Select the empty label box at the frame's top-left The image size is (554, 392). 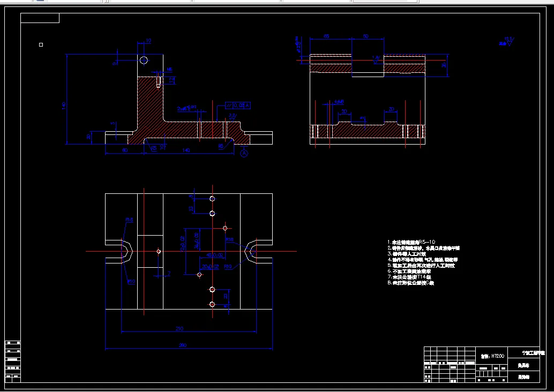[40, 18]
